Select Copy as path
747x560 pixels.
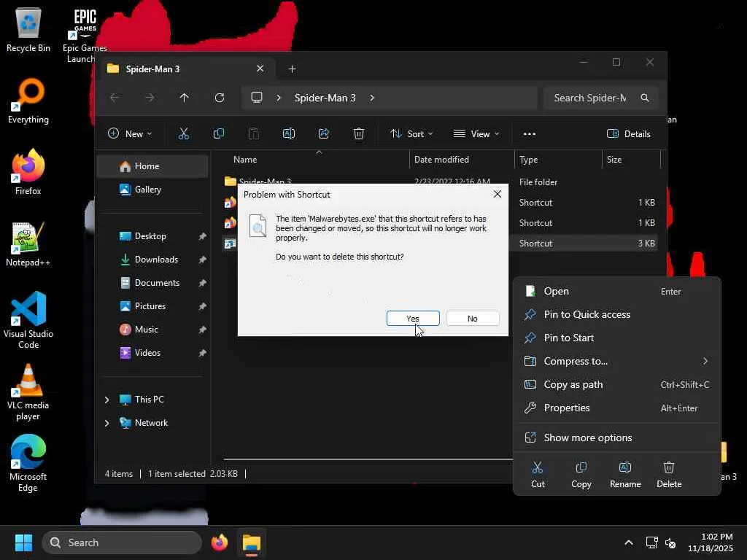tap(616, 384)
